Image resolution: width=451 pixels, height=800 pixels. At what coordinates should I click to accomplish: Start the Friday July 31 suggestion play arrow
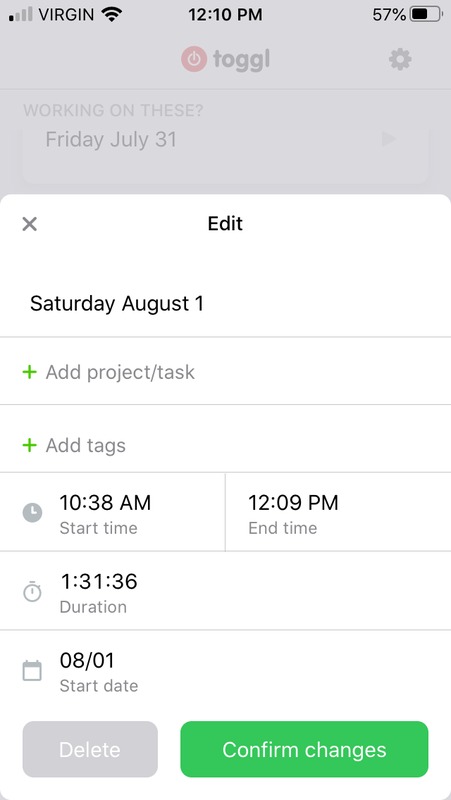[389, 138]
